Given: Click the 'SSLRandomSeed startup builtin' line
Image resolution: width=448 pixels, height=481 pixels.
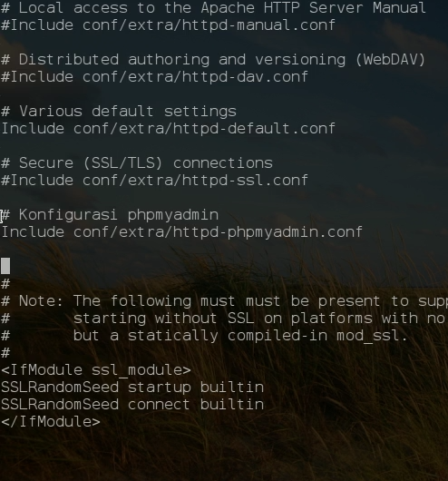Looking at the screenshot, I should pos(132,388).
